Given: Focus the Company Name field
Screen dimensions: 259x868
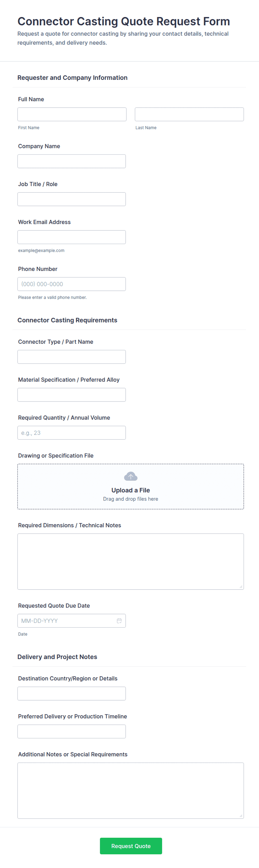Looking at the screenshot, I should pyautogui.click(x=72, y=161).
